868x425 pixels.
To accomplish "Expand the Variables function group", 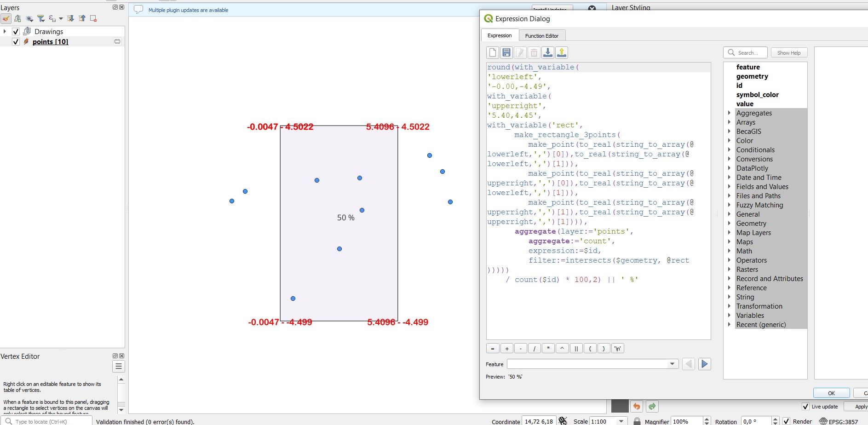I will [x=729, y=315].
